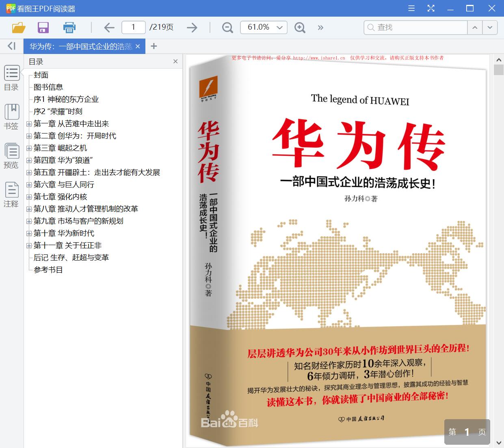Expand 第七章 强化内核
Viewport: 504px width, 448px height.
(29, 197)
